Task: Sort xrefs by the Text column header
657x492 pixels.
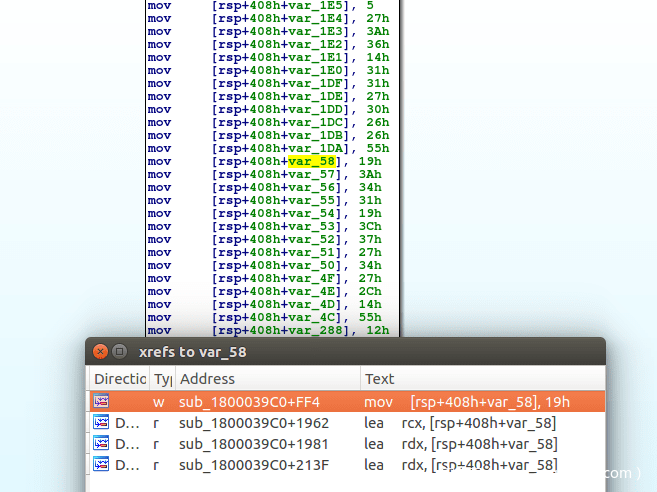Action: click(380, 379)
